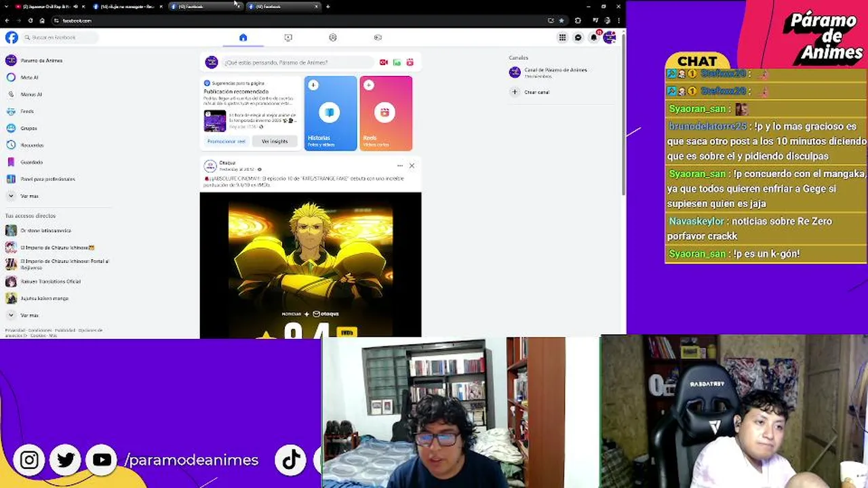Open the Facebook Video tab
Viewport: 868px width, 488px height.
tap(288, 37)
